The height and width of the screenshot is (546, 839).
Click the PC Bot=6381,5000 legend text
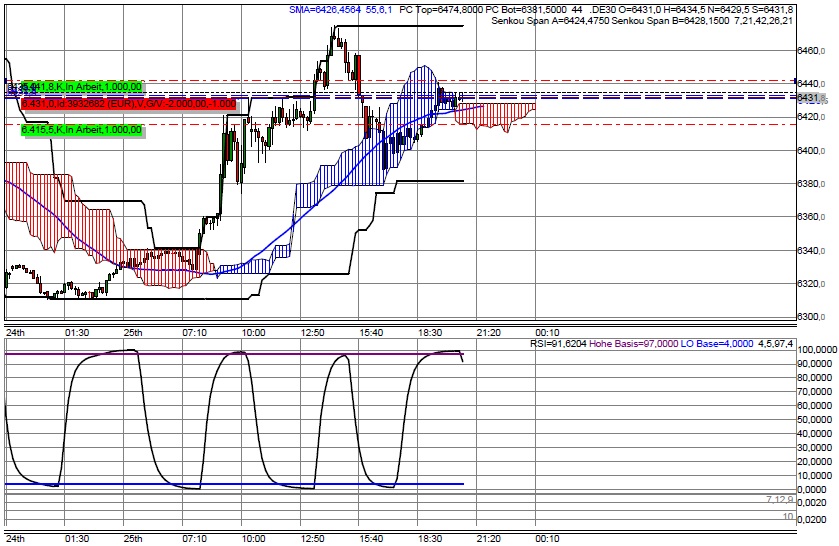pyautogui.click(x=526, y=10)
